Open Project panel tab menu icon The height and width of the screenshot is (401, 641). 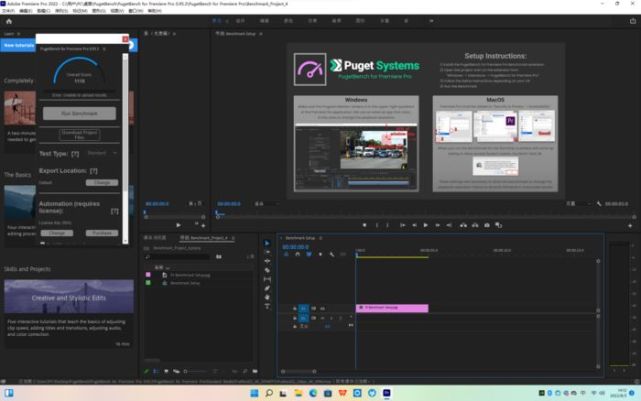click(x=233, y=238)
